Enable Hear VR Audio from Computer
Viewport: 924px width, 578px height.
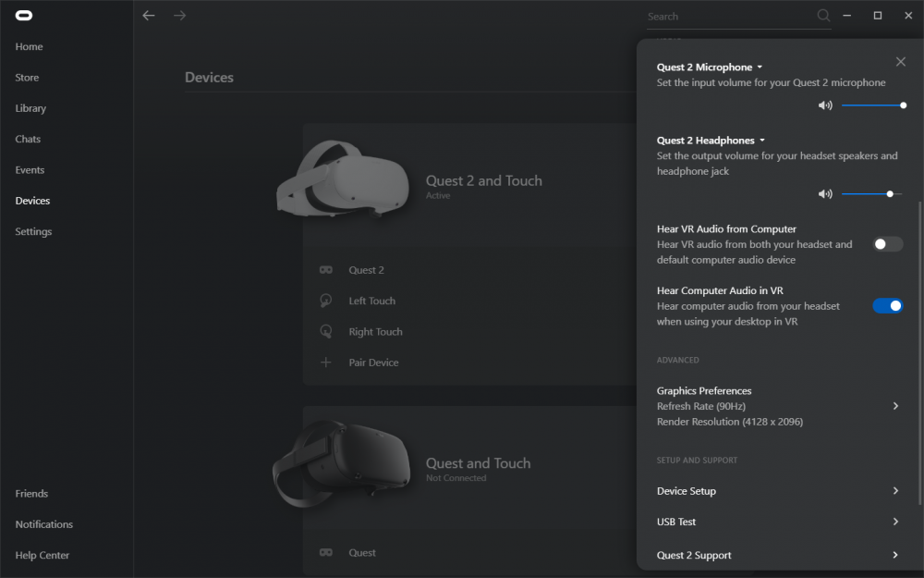click(x=887, y=244)
